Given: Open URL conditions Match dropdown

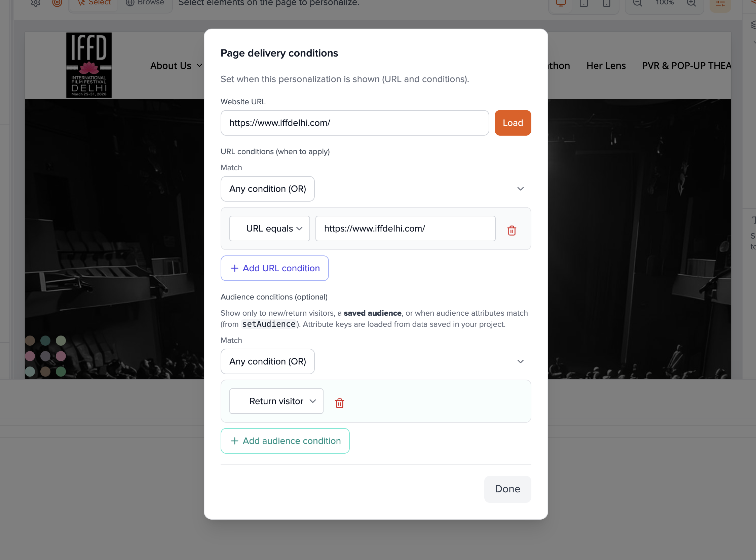Looking at the screenshot, I should 376,189.
